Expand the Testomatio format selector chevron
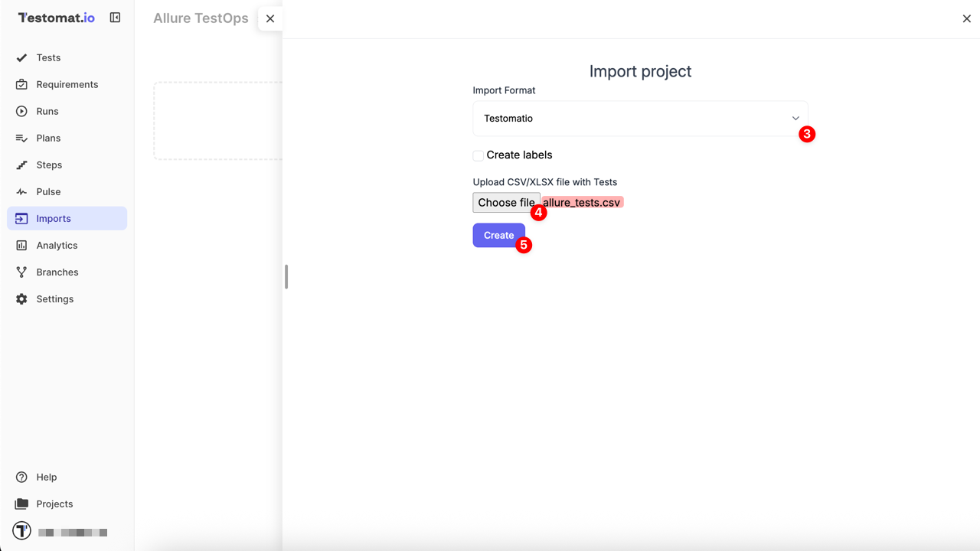The image size is (980, 551). (x=795, y=118)
